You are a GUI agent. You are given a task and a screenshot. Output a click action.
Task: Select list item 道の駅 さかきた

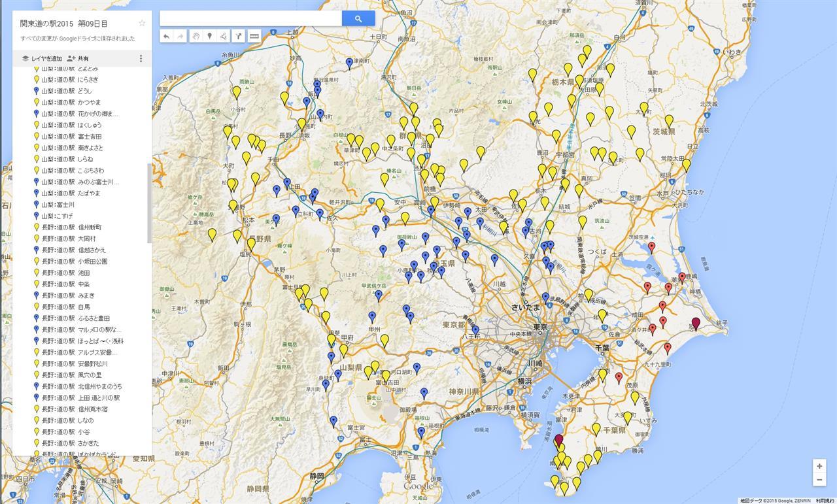71,443
